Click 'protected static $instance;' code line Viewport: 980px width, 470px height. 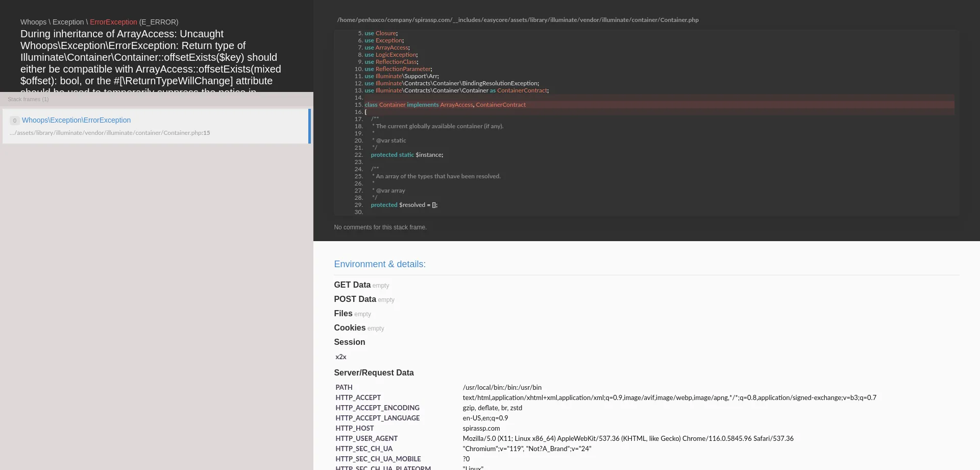[x=407, y=155]
